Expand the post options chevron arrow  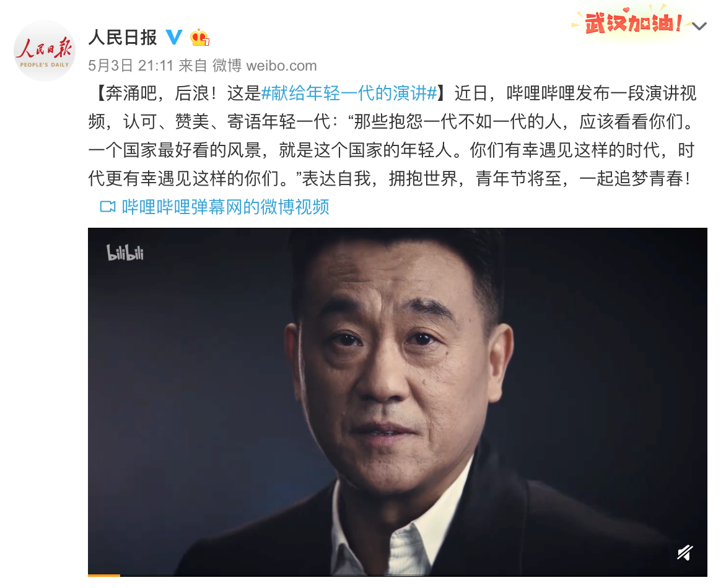699,27
